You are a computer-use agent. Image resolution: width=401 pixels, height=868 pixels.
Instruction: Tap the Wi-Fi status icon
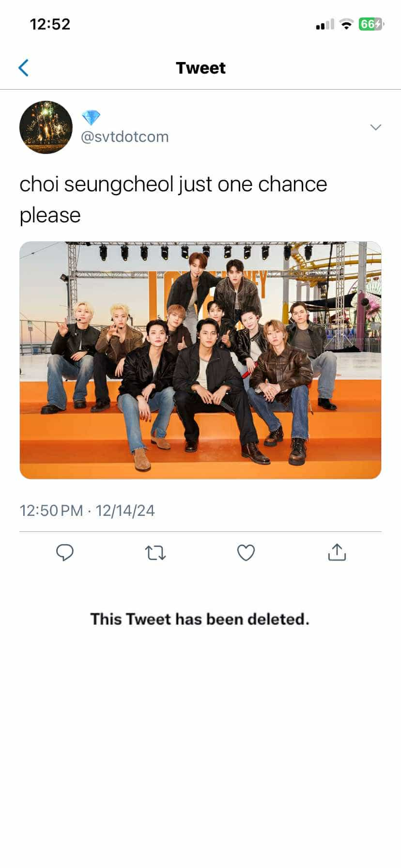346,24
